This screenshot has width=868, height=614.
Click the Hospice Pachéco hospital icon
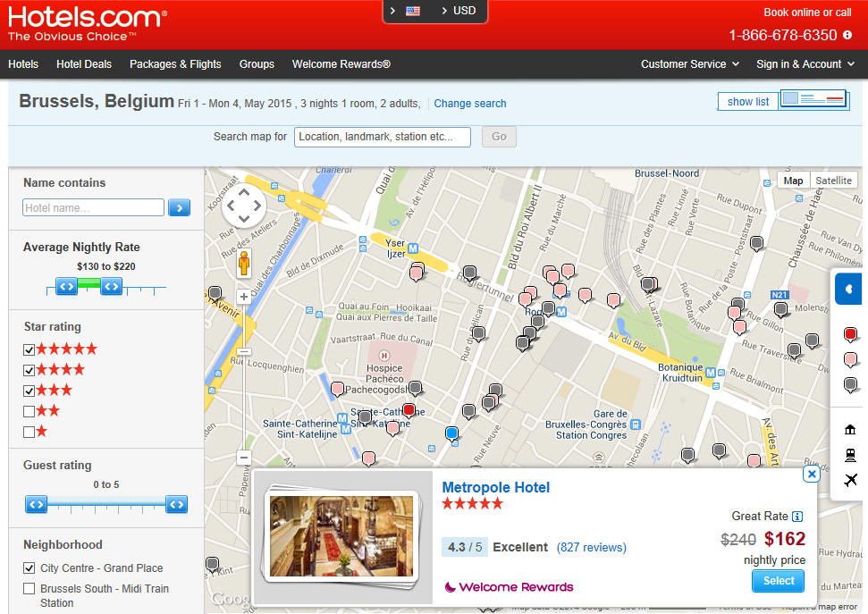[x=383, y=356]
